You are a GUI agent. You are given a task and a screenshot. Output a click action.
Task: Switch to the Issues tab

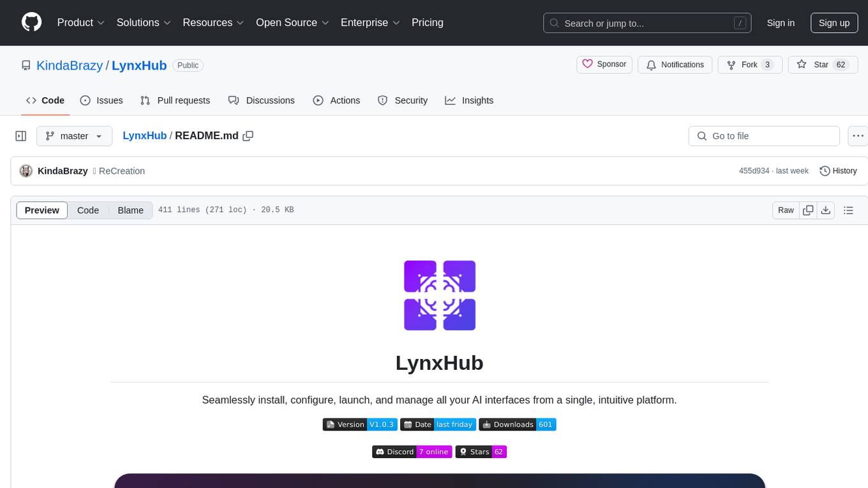[x=101, y=100]
